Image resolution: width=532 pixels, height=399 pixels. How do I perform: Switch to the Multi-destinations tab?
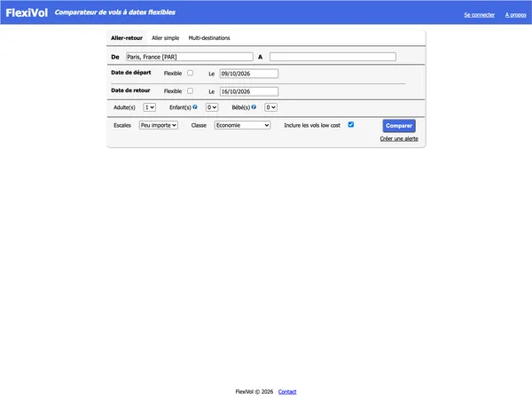pyautogui.click(x=209, y=38)
